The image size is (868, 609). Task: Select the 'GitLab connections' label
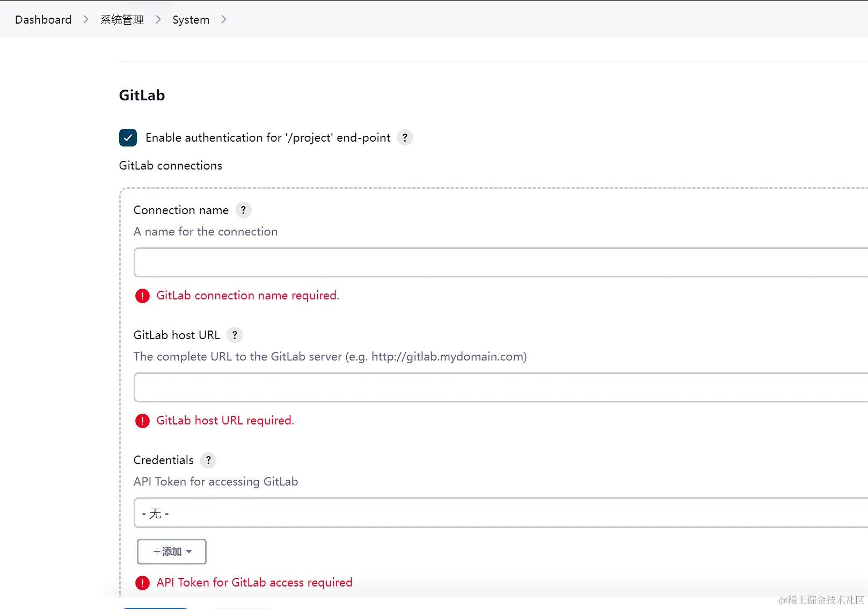click(x=170, y=166)
